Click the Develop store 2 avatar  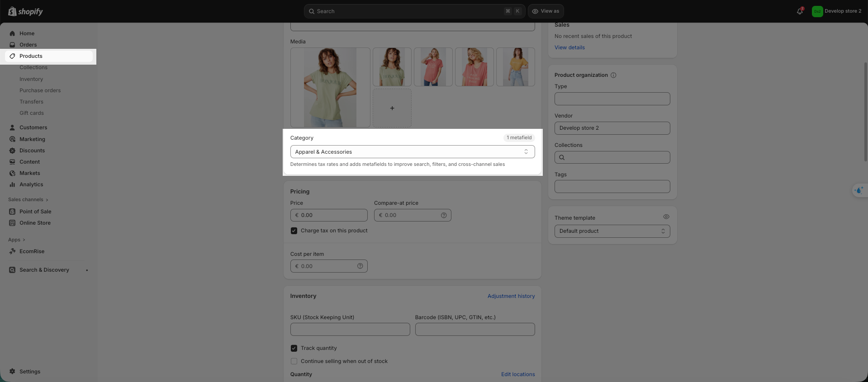point(817,11)
